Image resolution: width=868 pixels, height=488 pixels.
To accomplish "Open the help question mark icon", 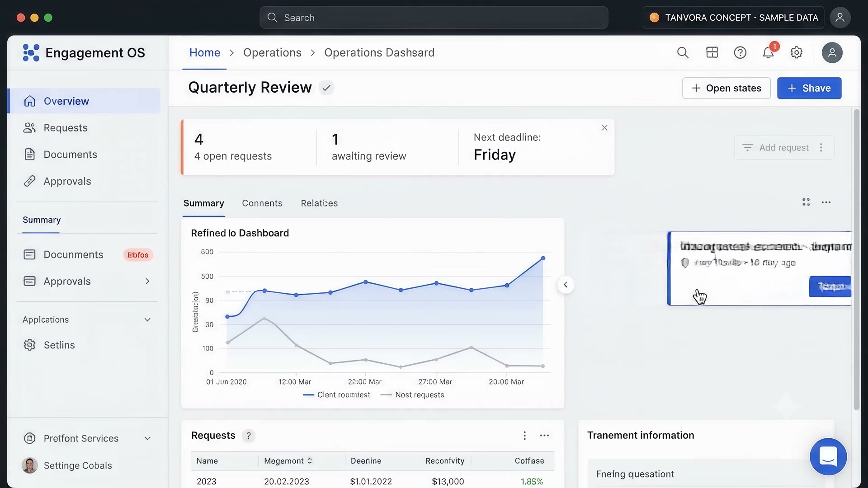I will coord(740,53).
